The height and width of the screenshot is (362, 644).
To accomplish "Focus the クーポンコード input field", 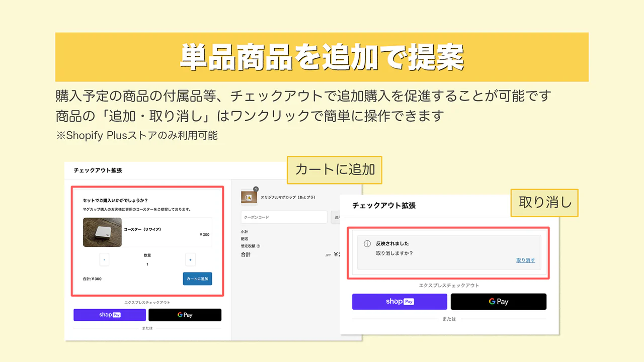I will point(284,217).
